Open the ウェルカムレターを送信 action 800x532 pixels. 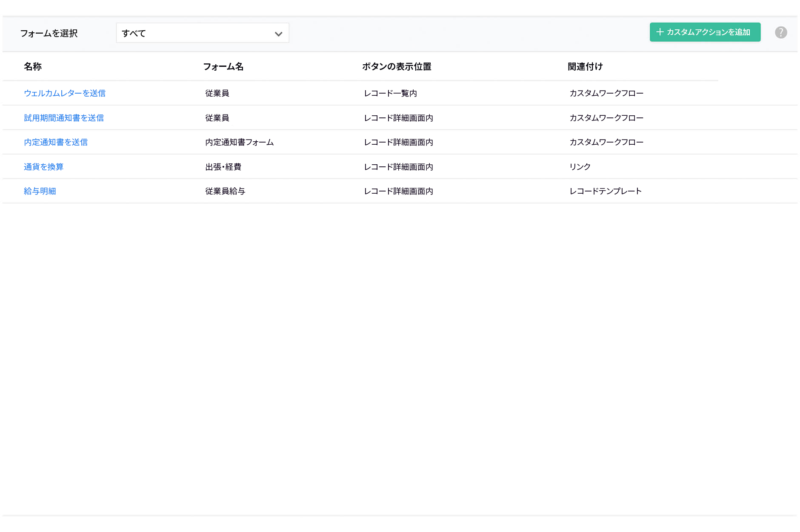tap(65, 93)
